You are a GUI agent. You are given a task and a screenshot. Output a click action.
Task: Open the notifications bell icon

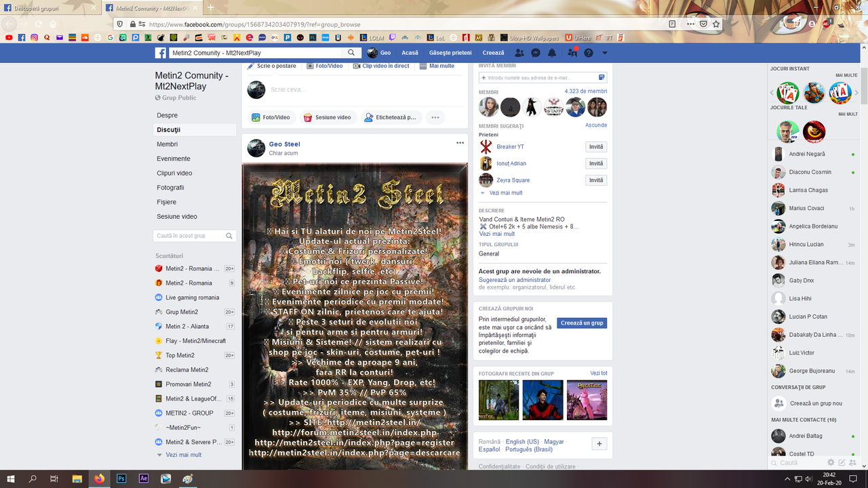coord(552,53)
